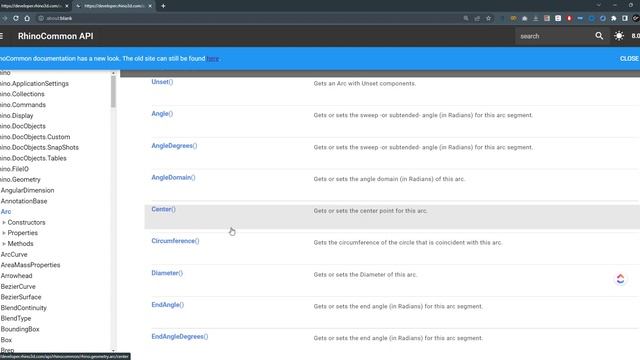Open the AngleDegrees() property link
The image size is (640, 360).
(x=174, y=145)
